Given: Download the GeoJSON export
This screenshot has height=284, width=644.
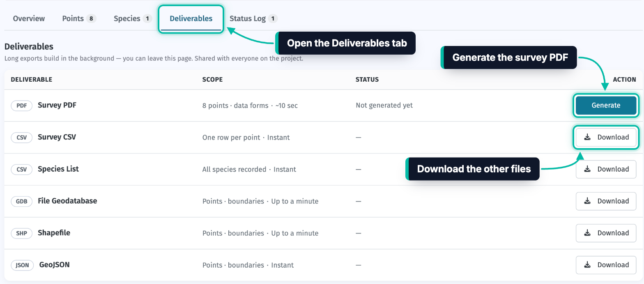Looking at the screenshot, I should pyautogui.click(x=606, y=265).
